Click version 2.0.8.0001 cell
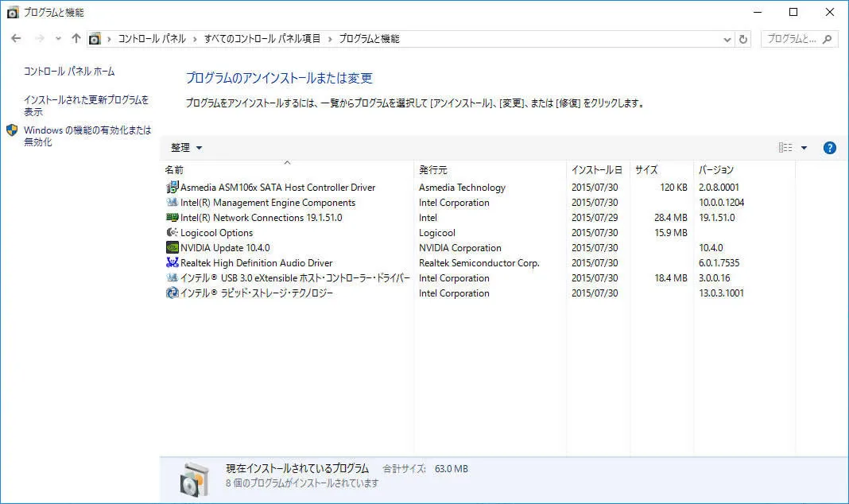849x504 pixels. (719, 188)
